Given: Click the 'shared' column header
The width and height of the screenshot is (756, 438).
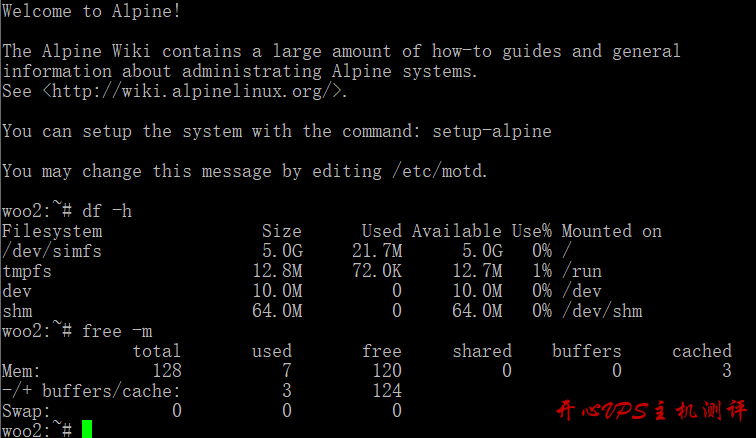Looking at the screenshot, I should (x=482, y=351).
